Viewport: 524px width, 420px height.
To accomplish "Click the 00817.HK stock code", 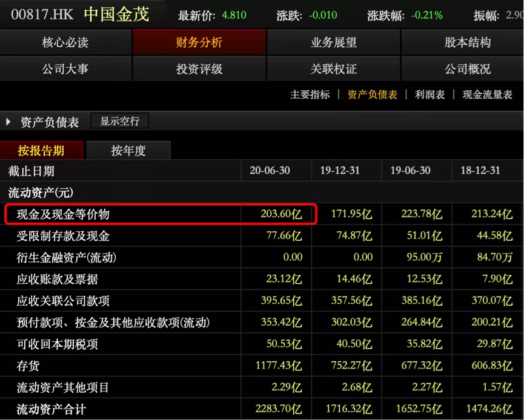I will tap(42, 15).
